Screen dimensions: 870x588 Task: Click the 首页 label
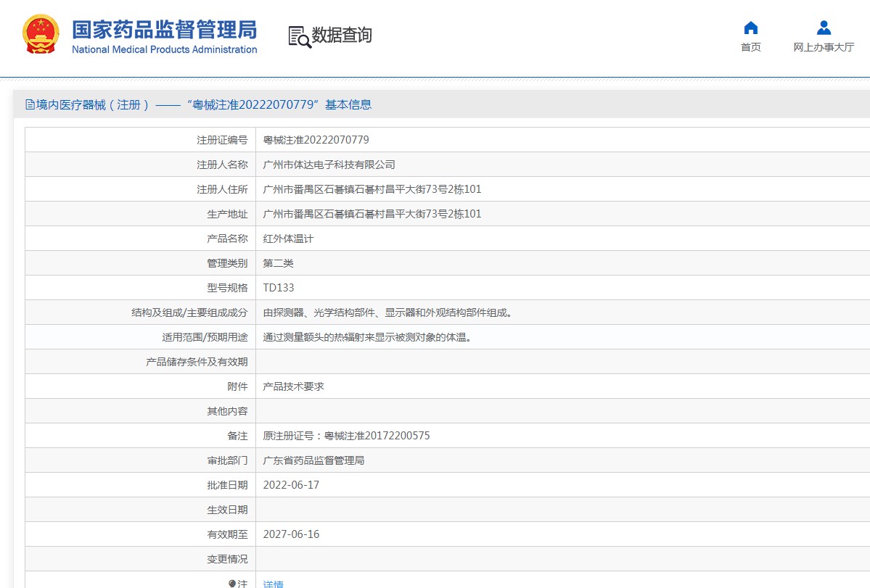pos(751,47)
